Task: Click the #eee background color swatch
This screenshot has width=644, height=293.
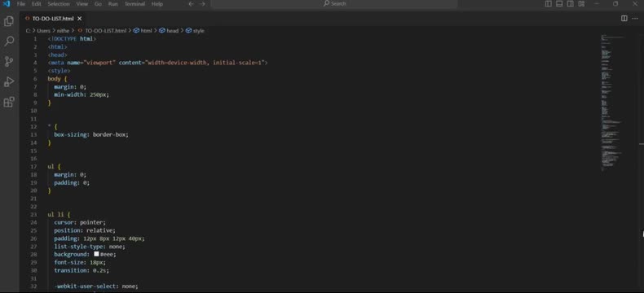Action: (x=96, y=254)
